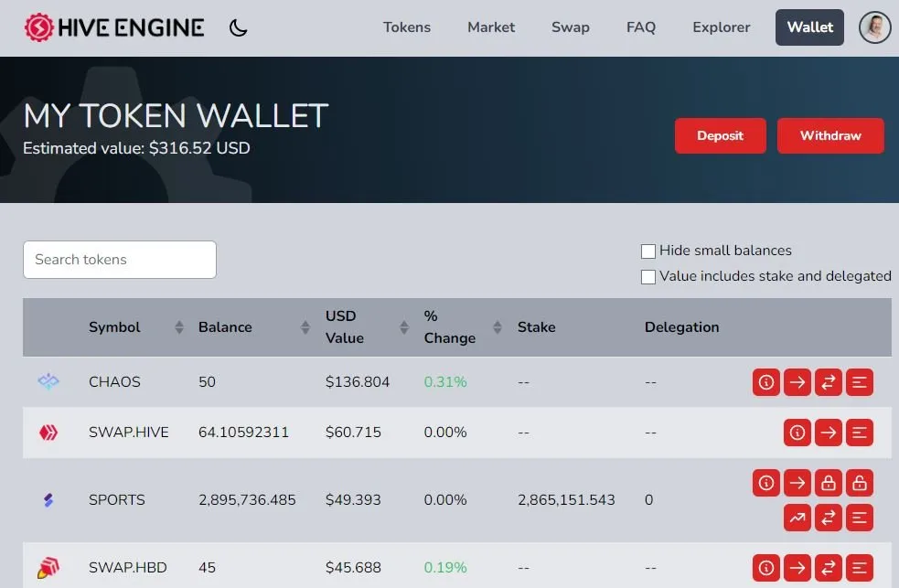
Task: Unstake SPORTS with open lock icon
Action: coord(859,483)
